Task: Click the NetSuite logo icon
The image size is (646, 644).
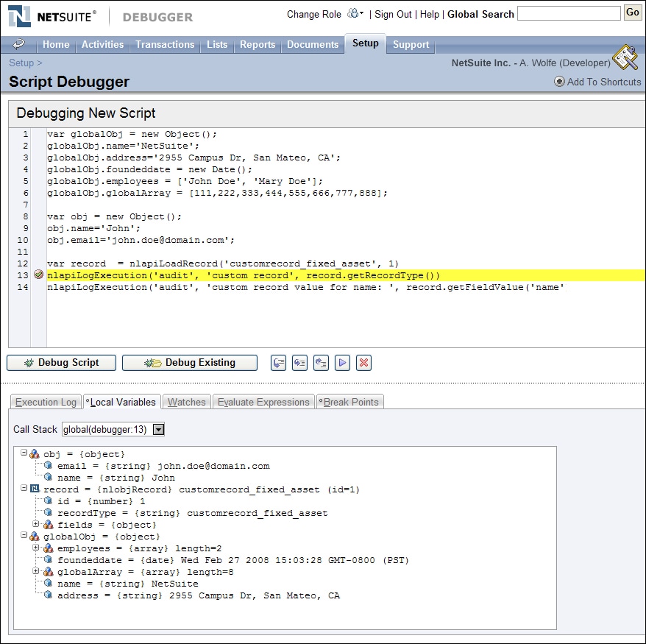Action: [19, 16]
